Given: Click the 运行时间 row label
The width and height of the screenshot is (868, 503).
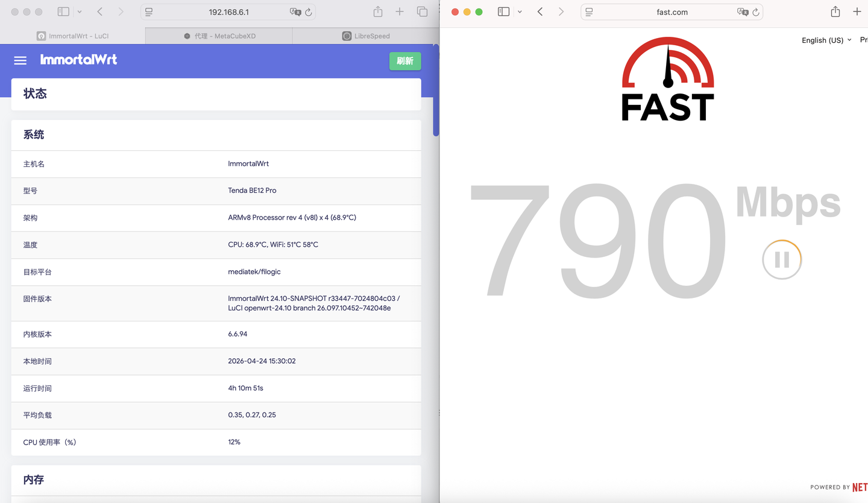Looking at the screenshot, I should click(x=37, y=388).
